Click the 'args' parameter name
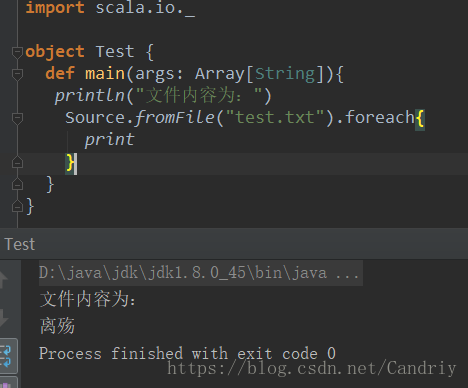The width and height of the screenshot is (468, 388). point(155,74)
